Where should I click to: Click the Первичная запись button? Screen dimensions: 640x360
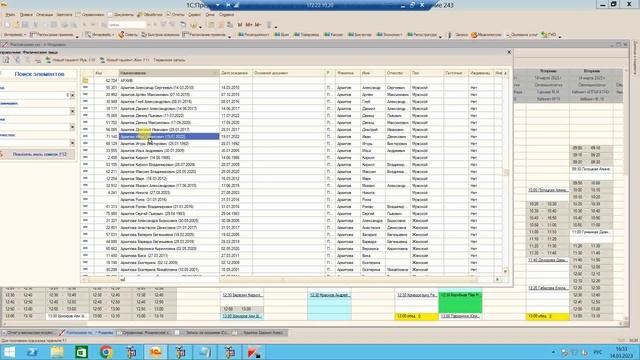(x=169, y=60)
